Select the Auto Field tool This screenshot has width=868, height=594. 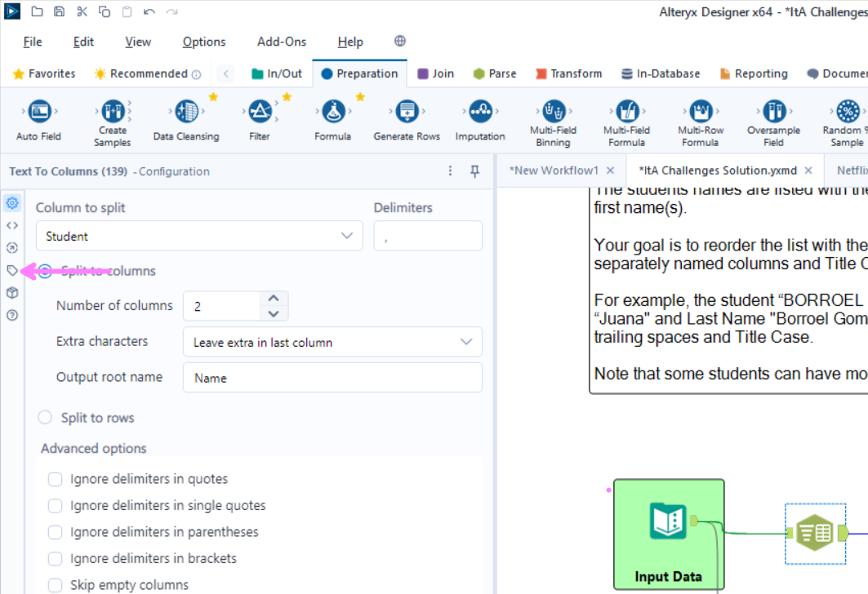(38, 120)
